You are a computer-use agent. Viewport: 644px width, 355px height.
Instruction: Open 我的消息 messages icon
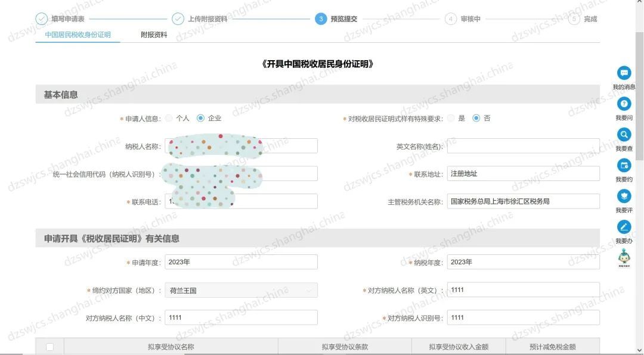[624, 73]
